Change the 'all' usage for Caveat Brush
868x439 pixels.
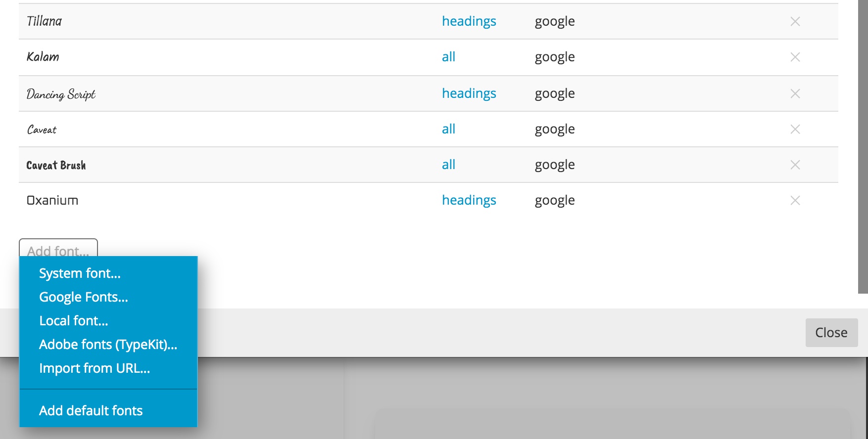(x=448, y=165)
